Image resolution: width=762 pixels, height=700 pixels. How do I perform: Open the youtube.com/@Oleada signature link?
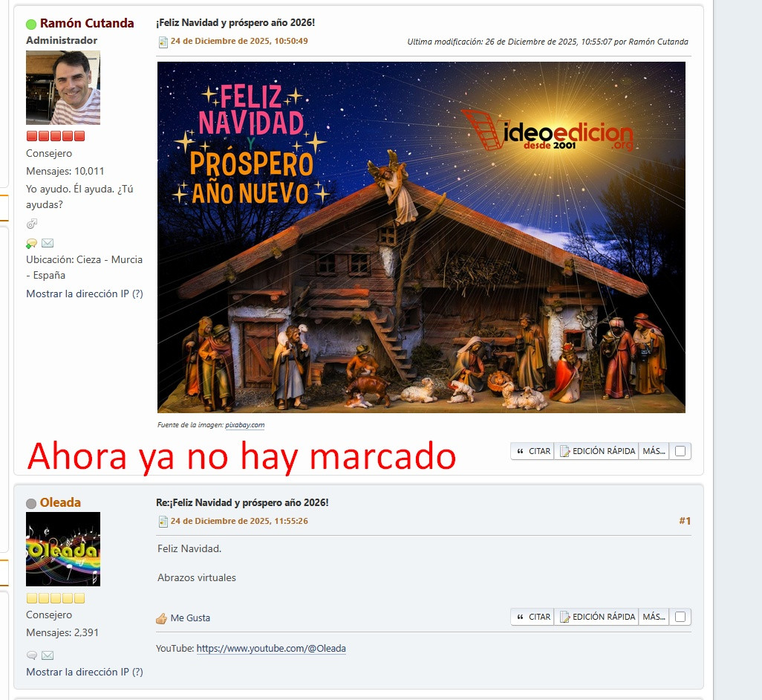coord(271,649)
